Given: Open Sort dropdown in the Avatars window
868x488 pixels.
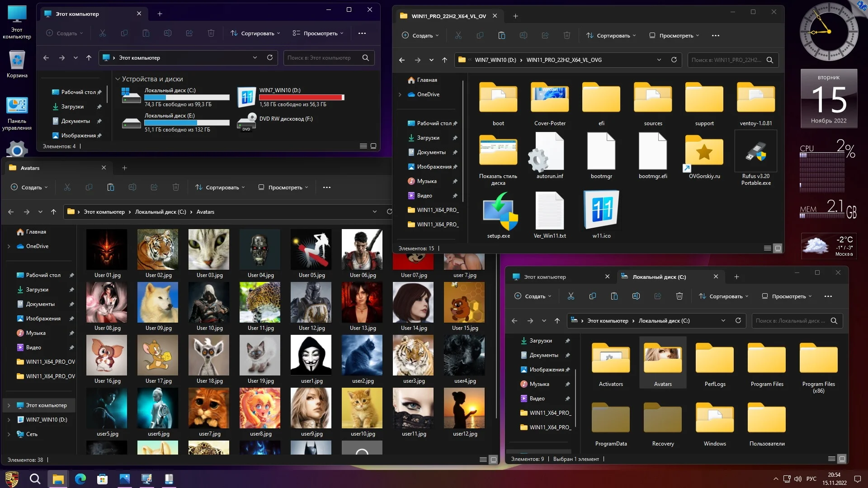Looking at the screenshot, I should coord(220,188).
